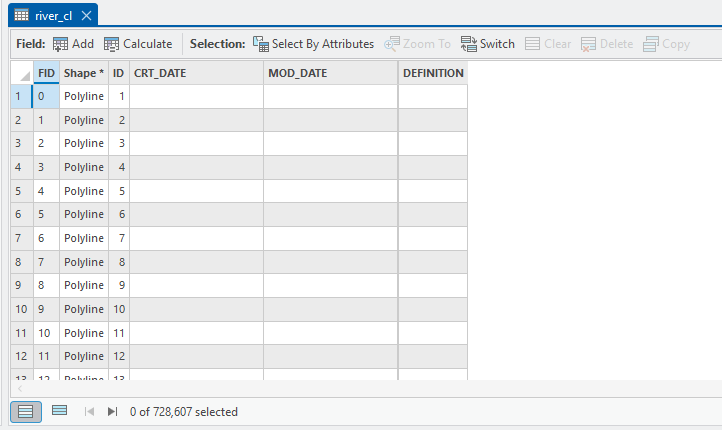This screenshot has height=430, width=722.
Task: Click the MOD_DATE column header
Action: [x=330, y=73]
